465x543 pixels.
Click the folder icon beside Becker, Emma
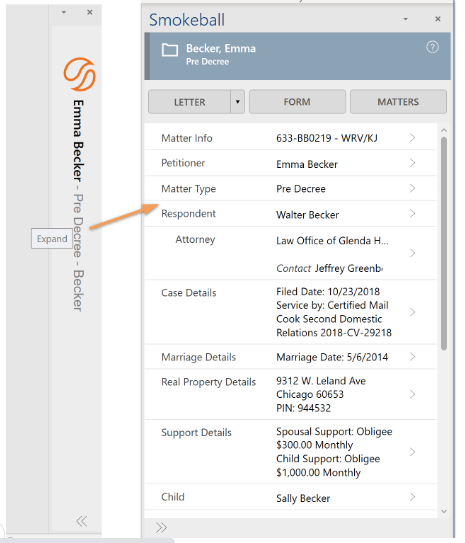[170, 50]
